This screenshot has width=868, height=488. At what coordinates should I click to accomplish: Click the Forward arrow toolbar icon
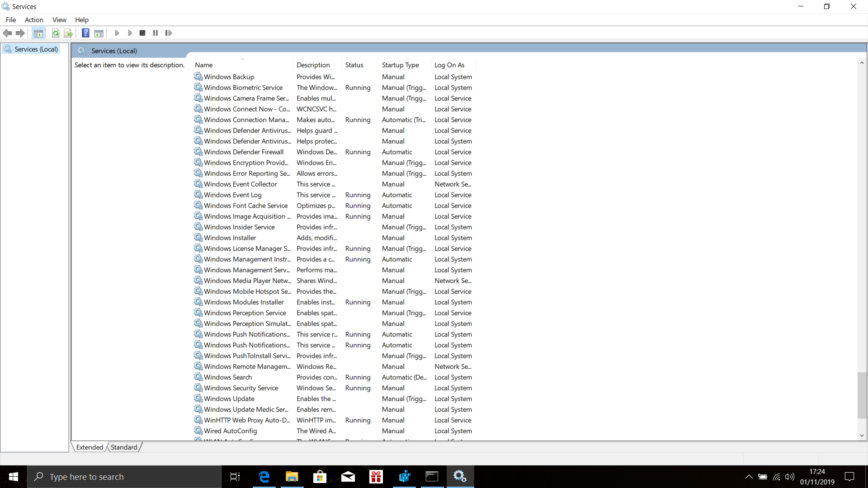click(20, 33)
